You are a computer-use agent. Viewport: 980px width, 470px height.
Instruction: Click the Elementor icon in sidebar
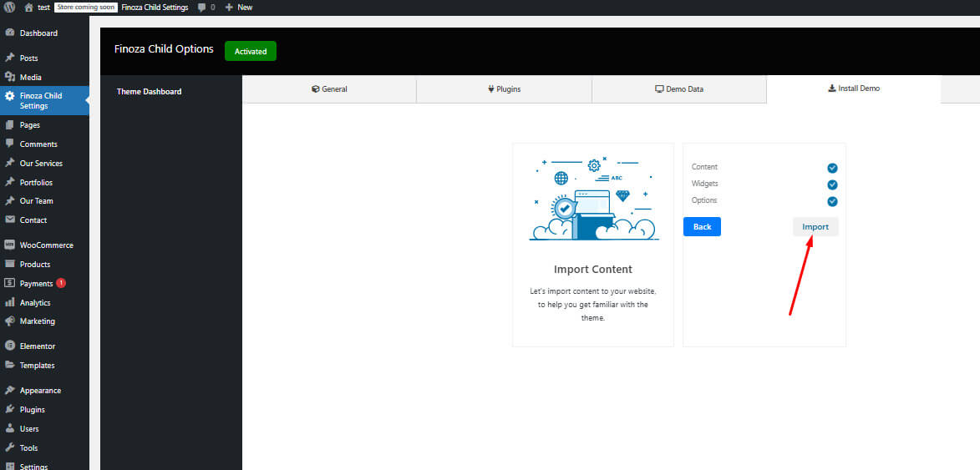(x=9, y=346)
